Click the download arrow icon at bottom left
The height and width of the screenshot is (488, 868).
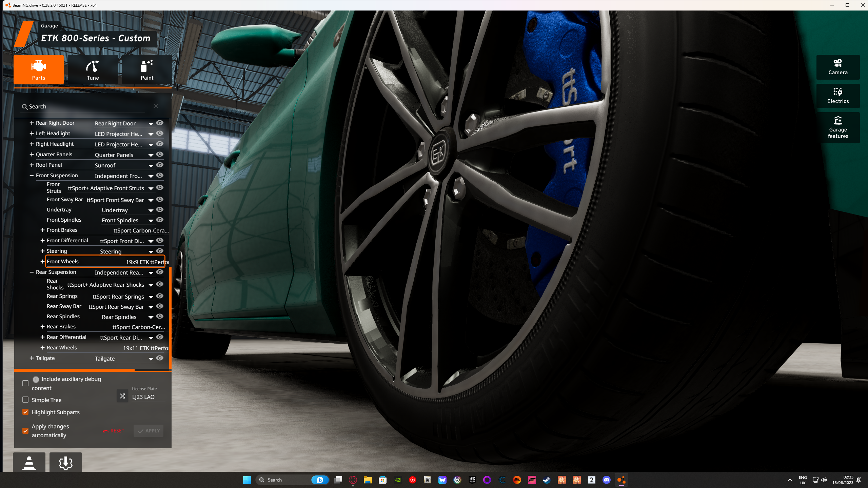tap(65, 463)
